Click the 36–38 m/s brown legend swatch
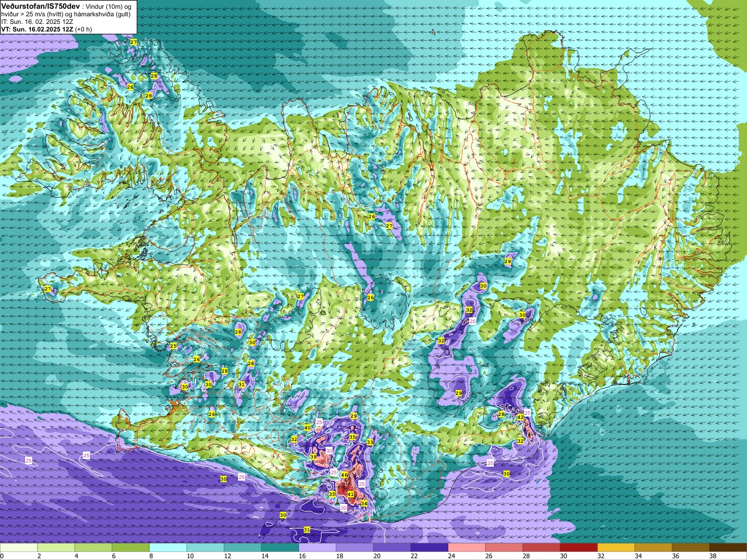The height and width of the screenshot is (560, 747). [691, 548]
